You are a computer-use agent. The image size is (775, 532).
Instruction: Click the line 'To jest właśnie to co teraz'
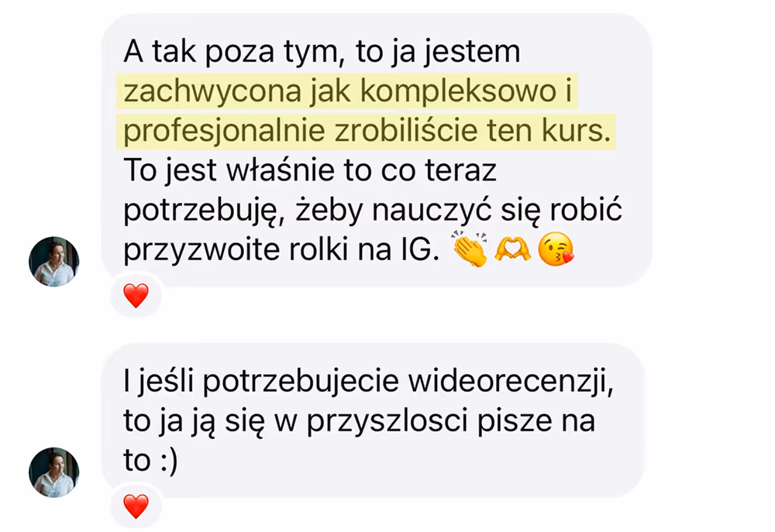tap(310, 171)
